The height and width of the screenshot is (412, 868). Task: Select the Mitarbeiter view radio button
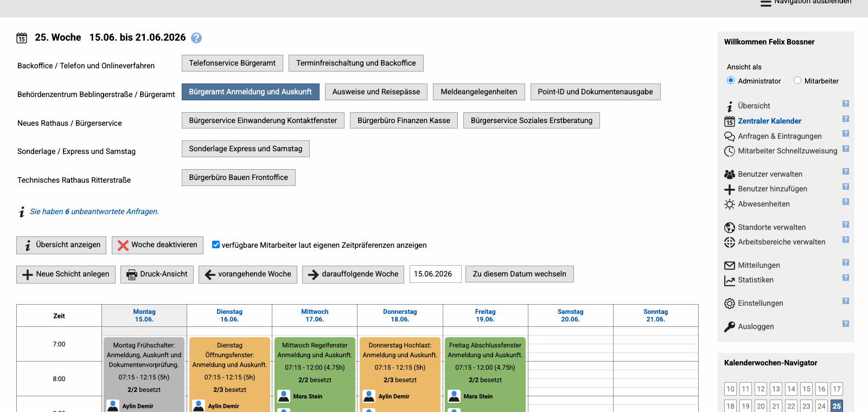tap(797, 80)
